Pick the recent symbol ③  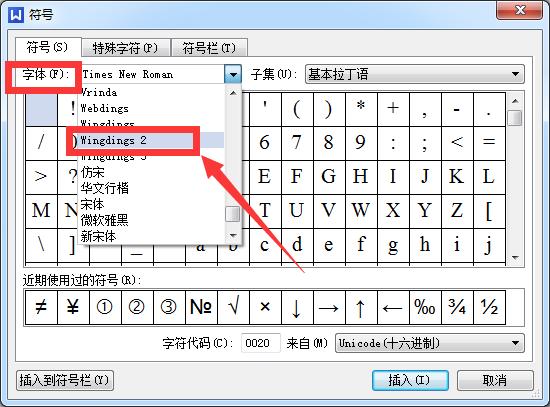[169, 307]
